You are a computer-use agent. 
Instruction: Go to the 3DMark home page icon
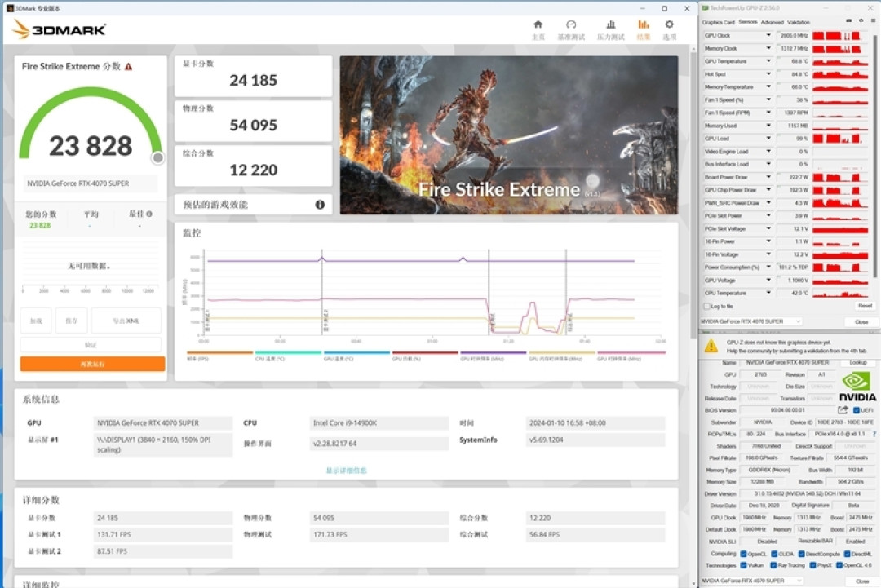pyautogui.click(x=538, y=24)
